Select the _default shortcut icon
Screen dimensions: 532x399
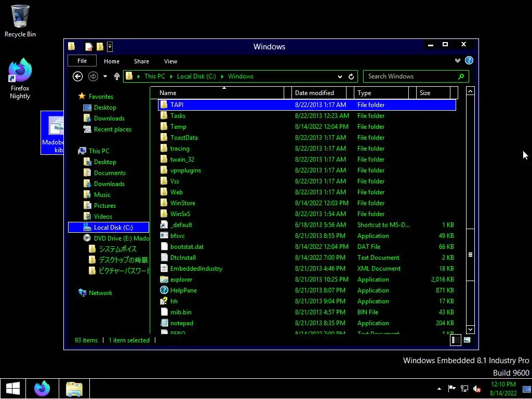click(164, 225)
